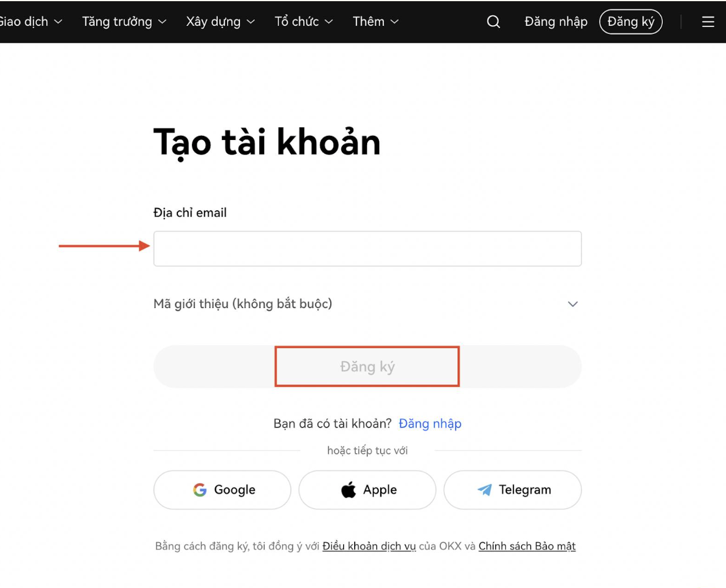Focus the Địa chỉ email input field
Viewport: 726px width, 588px height.
point(367,249)
